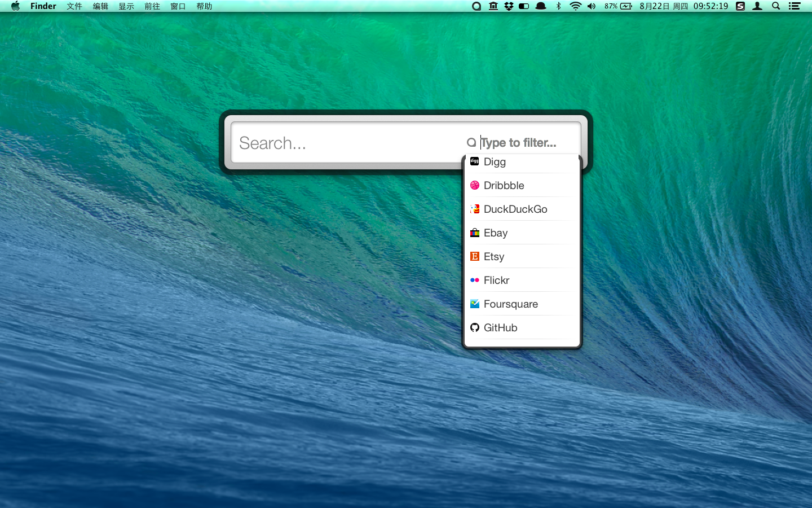Click the Dribbble basketball icon
The width and height of the screenshot is (812, 508).
tap(475, 185)
